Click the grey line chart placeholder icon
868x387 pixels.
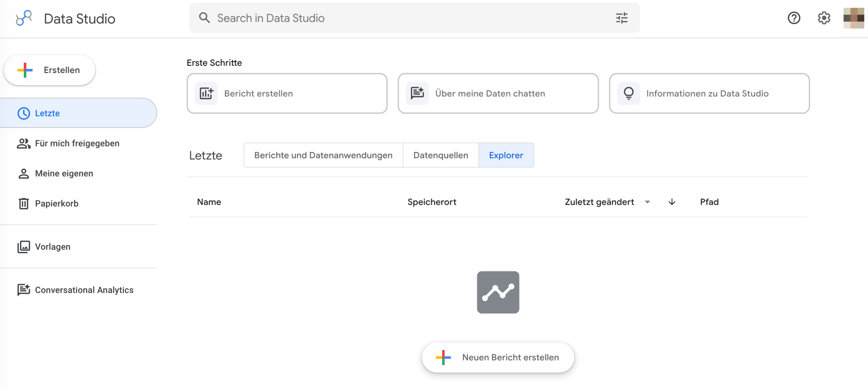click(498, 292)
